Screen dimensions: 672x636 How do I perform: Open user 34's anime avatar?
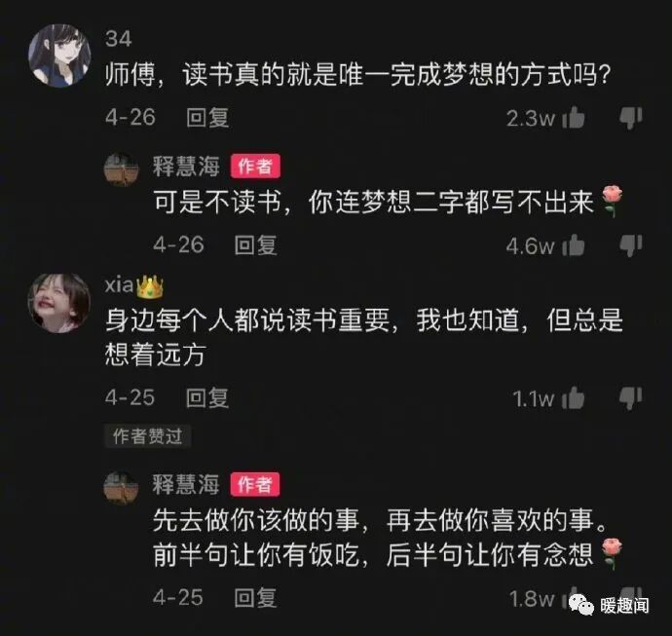[59, 56]
